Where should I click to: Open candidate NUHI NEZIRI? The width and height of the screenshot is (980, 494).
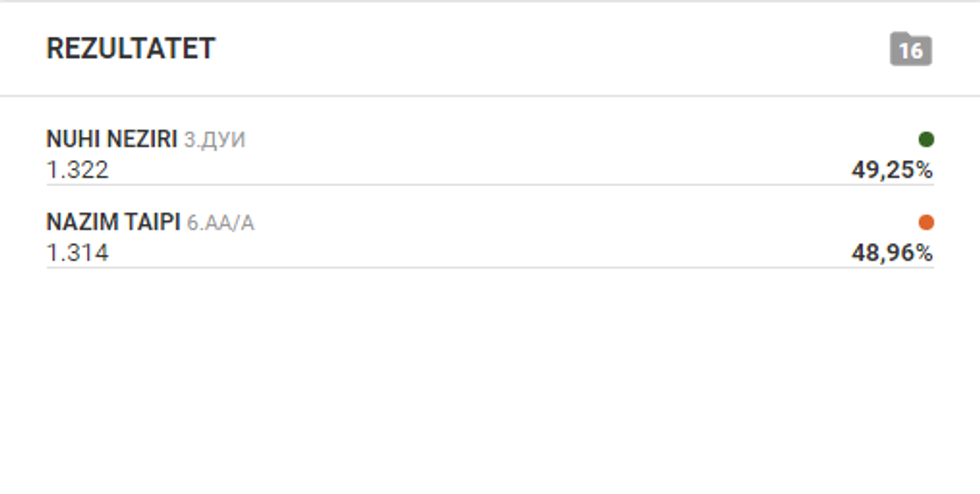coord(112,140)
